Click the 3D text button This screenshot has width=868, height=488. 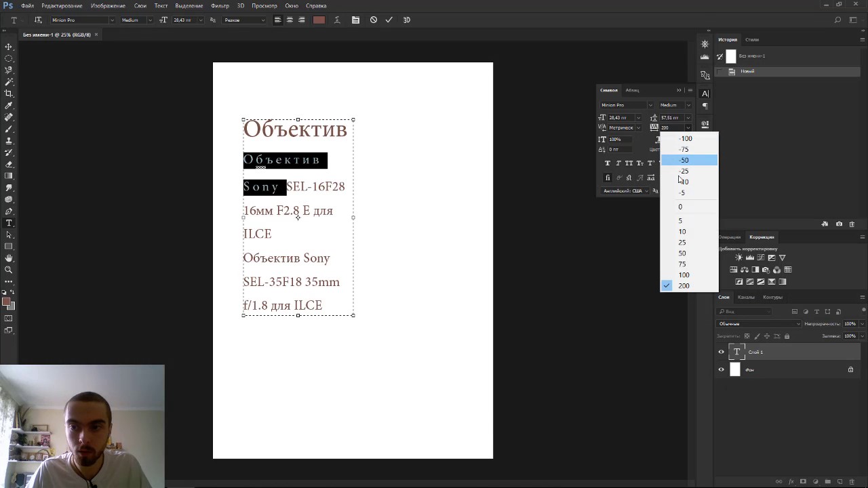[x=407, y=20]
